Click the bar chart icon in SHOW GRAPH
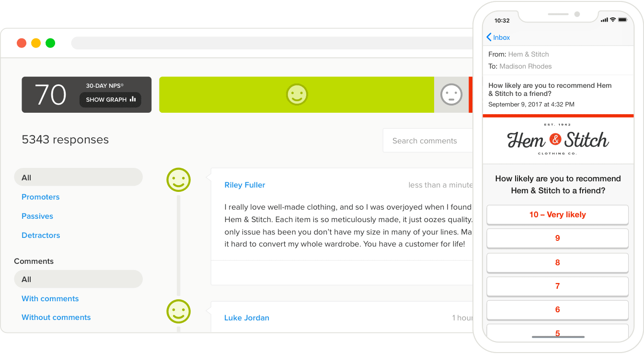The height and width of the screenshot is (354, 644). [133, 99]
